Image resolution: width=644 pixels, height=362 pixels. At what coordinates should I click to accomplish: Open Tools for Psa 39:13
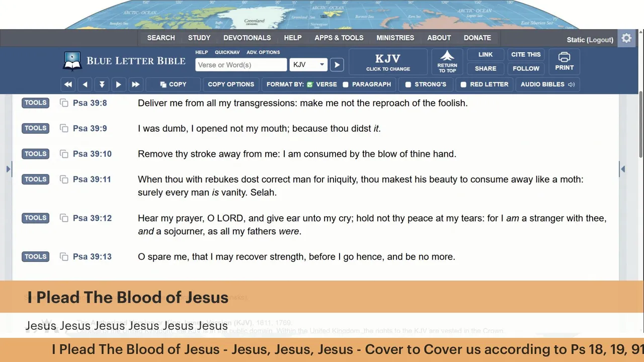coord(35,257)
